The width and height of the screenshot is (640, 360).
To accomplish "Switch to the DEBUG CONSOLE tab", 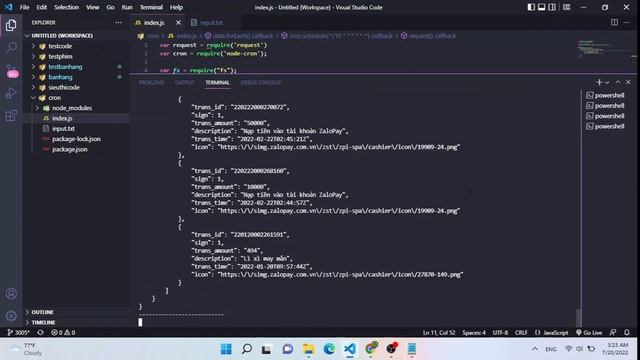I will tap(260, 82).
